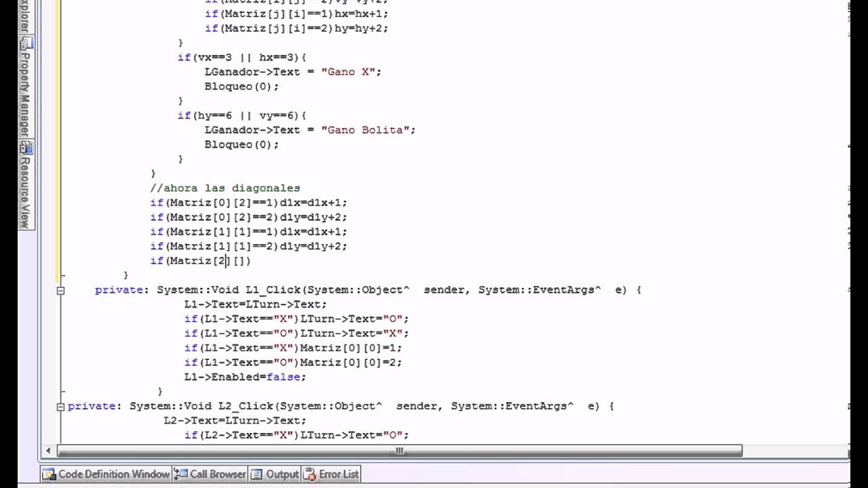
Task: Place cursor in 'if(Matriz[2][])' line
Action: click(201, 261)
